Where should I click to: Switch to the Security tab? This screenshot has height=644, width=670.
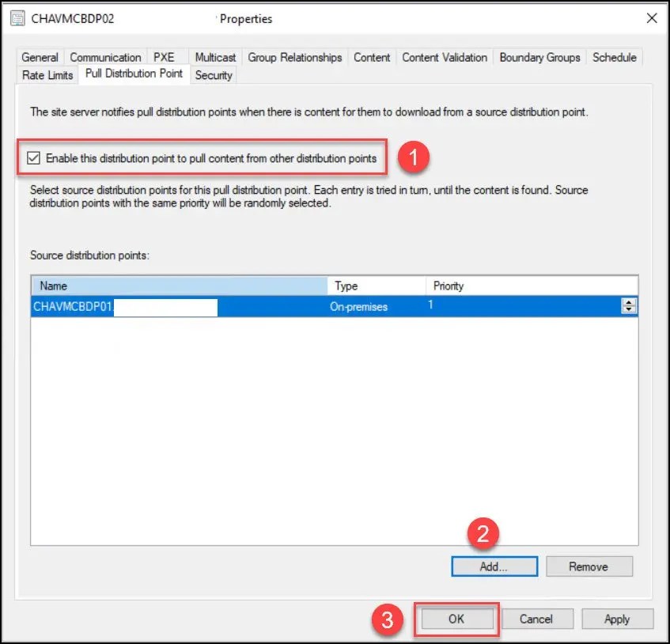[x=214, y=75]
